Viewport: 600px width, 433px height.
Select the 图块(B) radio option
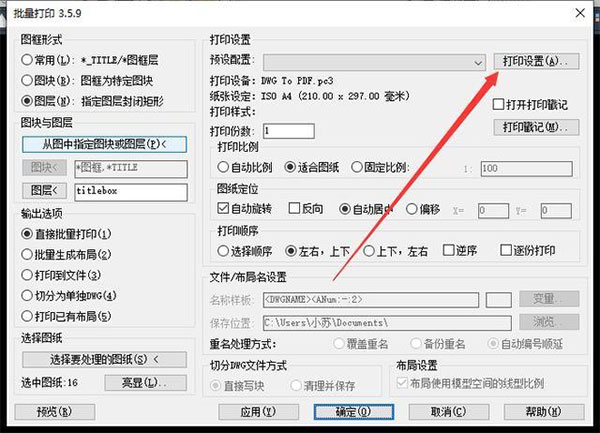(x=27, y=81)
